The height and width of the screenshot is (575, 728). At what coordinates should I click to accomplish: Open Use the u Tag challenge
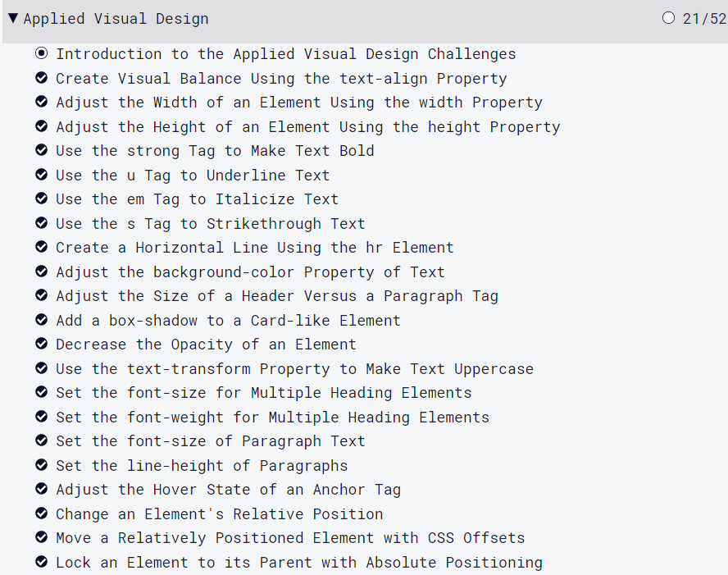(x=193, y=176)
